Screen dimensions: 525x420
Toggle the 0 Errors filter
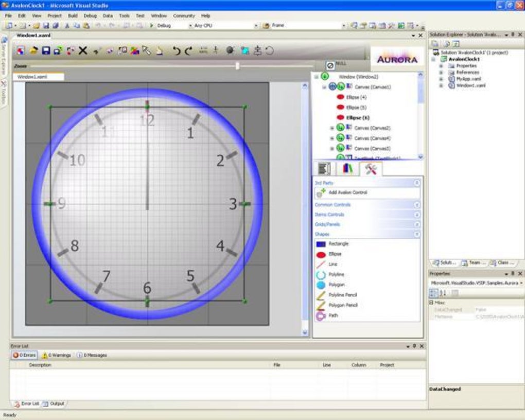coord(24,355)
